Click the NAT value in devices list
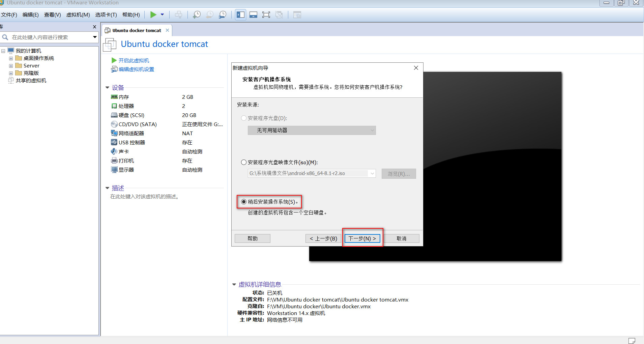This screenshot has width=644, height=344. click(x=187, y=133)
